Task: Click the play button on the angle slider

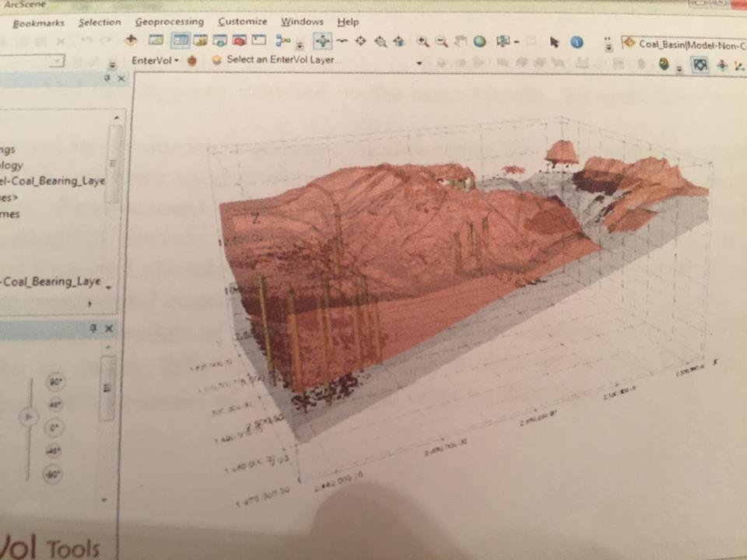Action: coord(28,418)
